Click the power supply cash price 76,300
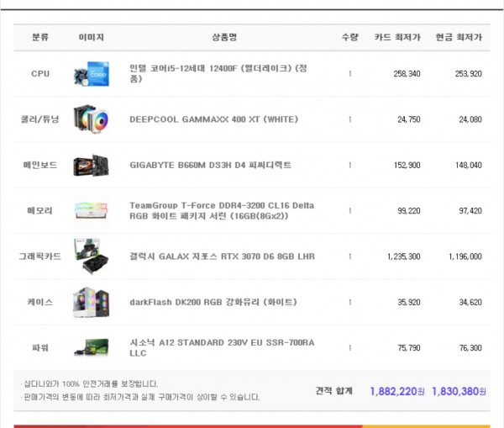Image resolution: width=504 pixels, height=428 pixels. [x=470, y=348]
